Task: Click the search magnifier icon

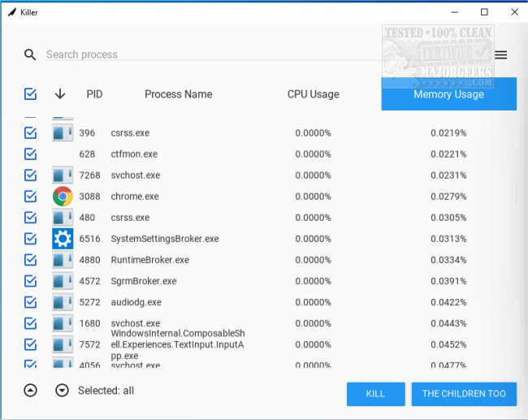Action: click(30, 54)
